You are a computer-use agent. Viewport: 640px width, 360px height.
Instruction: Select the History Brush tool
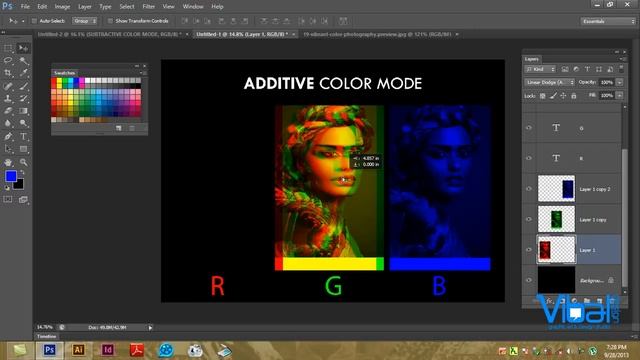tap(23, 98)
